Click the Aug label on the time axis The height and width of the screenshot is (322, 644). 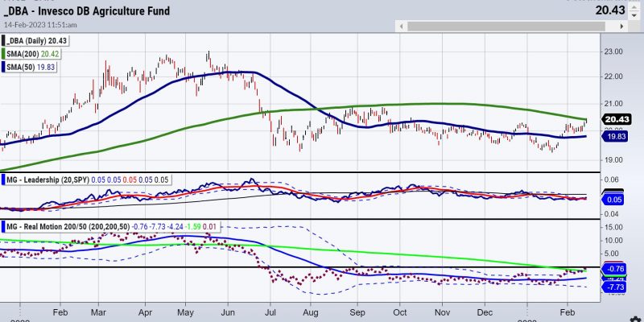point(311,312)
